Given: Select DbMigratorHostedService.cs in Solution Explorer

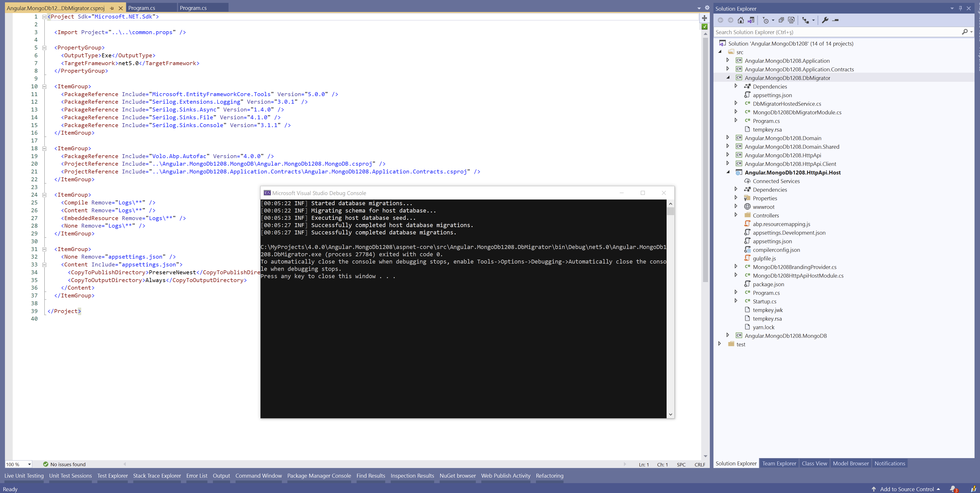Looking at the screenshot, I should pyautogui.click(x=787, y=104).
